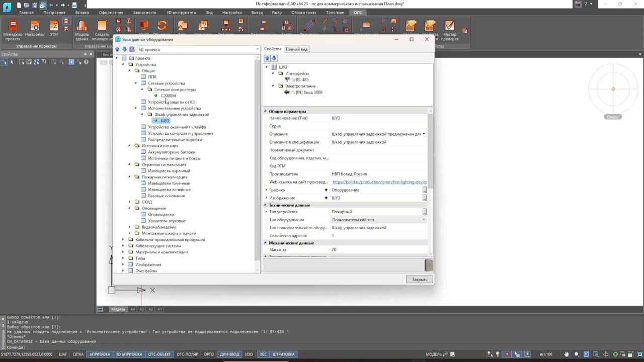
Task: Expand the Кабельно-проводниковая продукция node
Action: coord(123,240)
